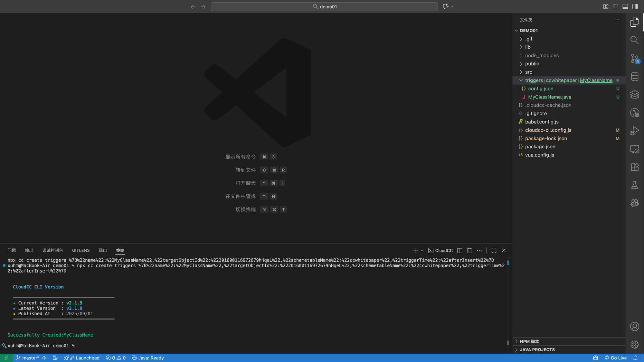Switch to the 输出 panel tab
This screenshot has width=644, height=362.
[x=29, y=250]
